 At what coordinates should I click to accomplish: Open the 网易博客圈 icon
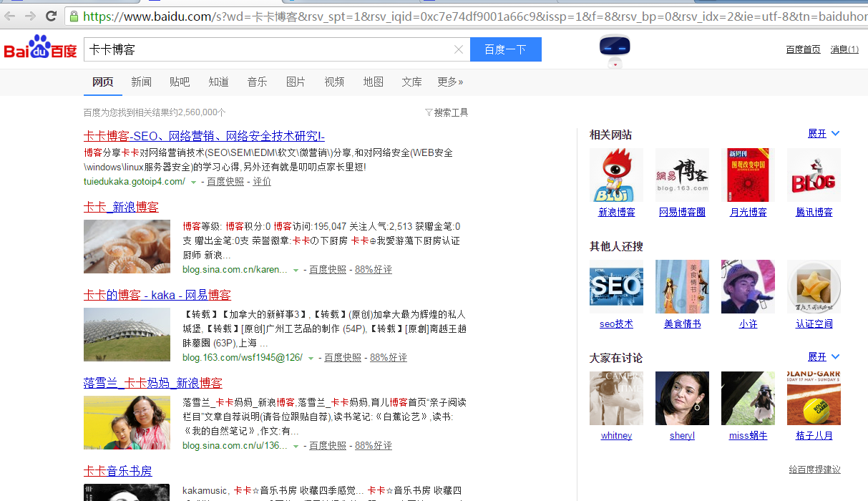[682, 175]
